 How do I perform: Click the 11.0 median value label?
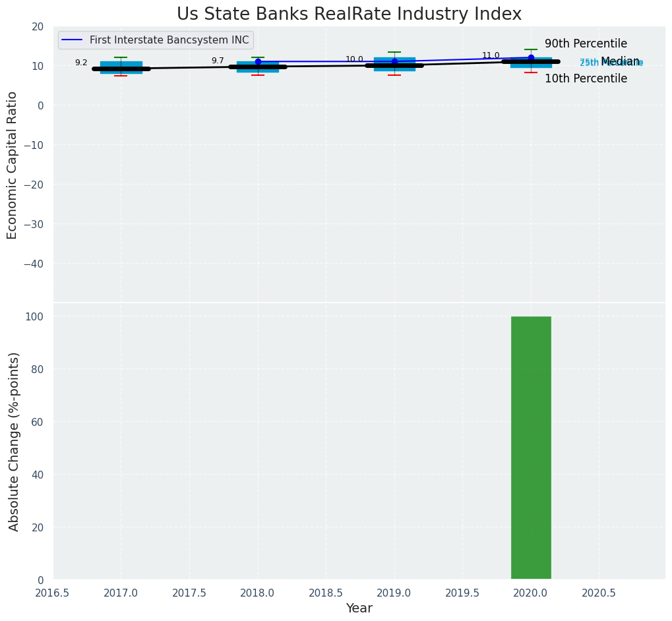click(x=491, y=55)
